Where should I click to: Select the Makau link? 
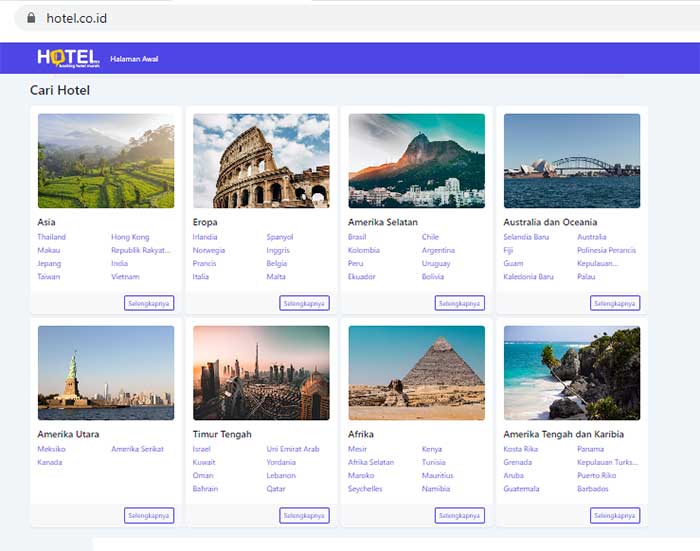pos(49,250)
